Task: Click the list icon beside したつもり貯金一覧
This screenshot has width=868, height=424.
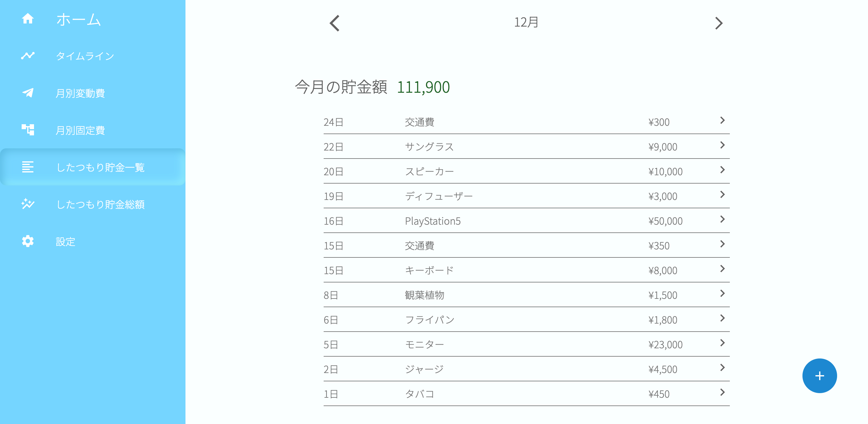Action: tap(28, 167)
